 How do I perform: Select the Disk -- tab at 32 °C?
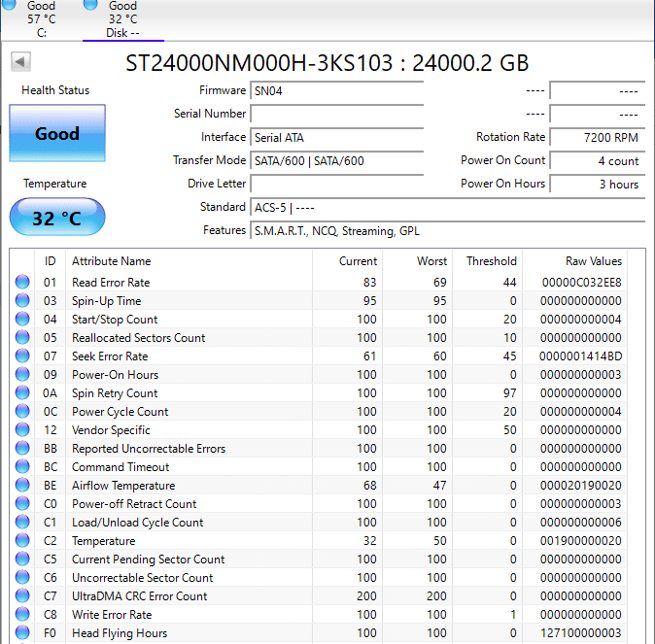point(122,19)
